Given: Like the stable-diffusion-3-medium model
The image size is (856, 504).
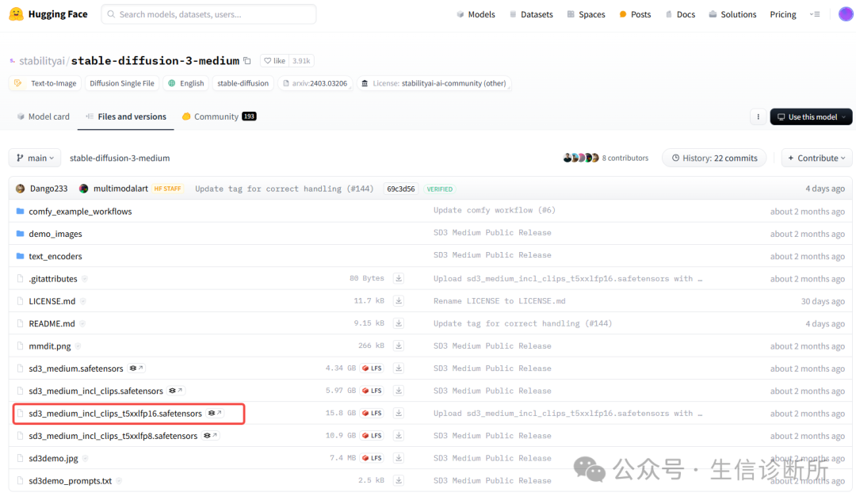Looking at the screenshot, I should point(274,60).
